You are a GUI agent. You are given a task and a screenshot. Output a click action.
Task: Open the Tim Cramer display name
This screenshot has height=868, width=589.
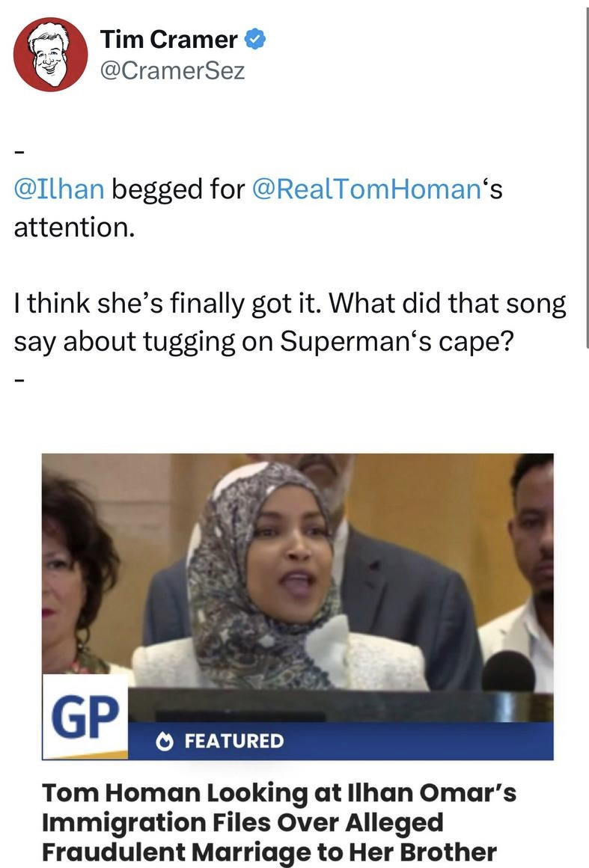[169, 40]
